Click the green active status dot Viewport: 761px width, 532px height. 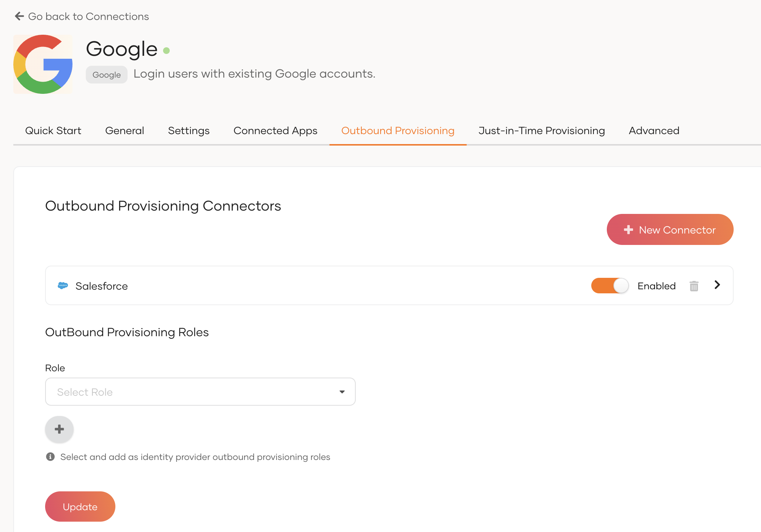pyautogui.click(x=166, y=51)
